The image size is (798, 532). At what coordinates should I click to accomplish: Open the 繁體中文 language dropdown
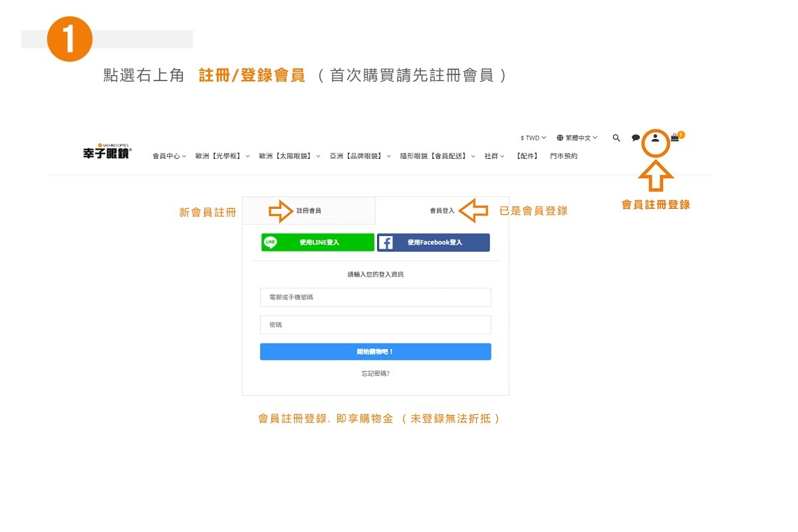578,138
